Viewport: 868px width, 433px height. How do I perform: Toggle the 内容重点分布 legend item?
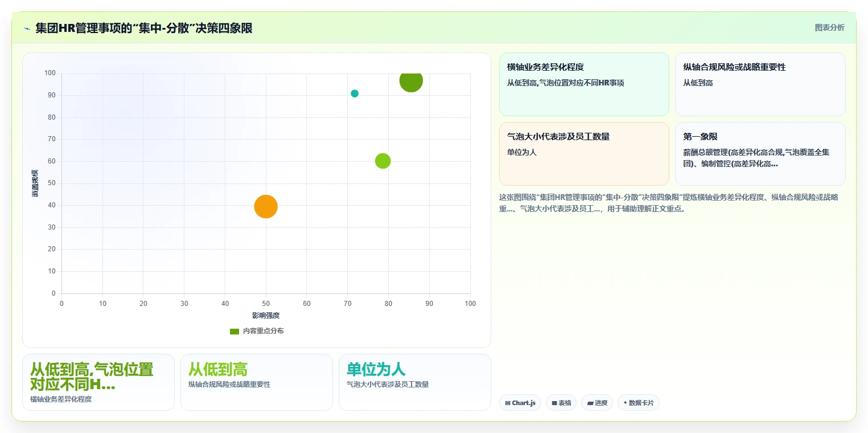[x=256, y=331]
